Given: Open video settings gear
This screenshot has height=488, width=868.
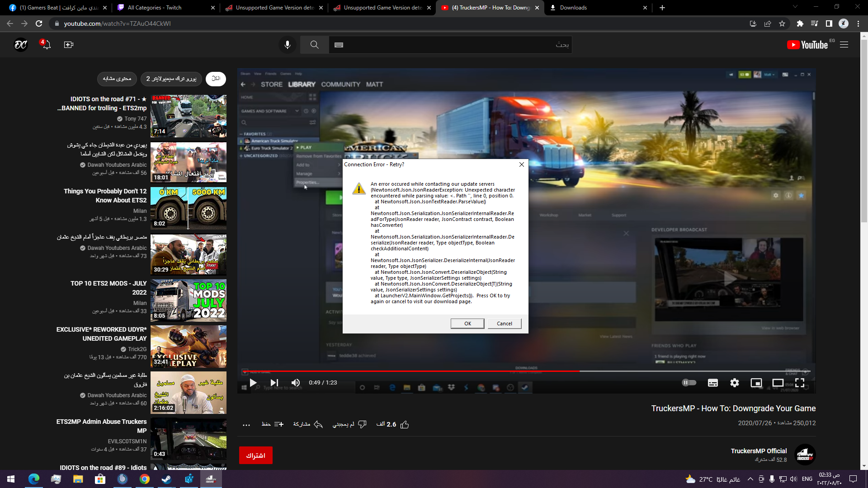Looking at the screenshot, I should tap(735, 383).
